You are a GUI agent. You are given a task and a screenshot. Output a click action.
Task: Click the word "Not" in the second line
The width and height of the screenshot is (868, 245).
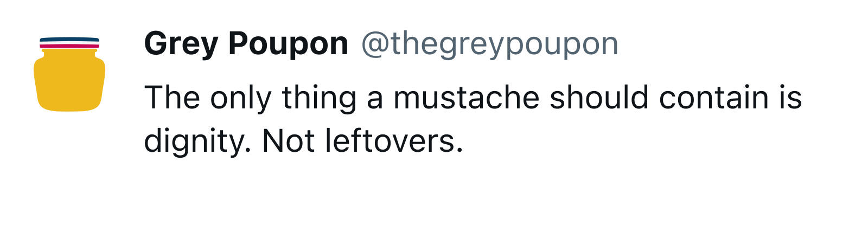[x=288, y=141]
